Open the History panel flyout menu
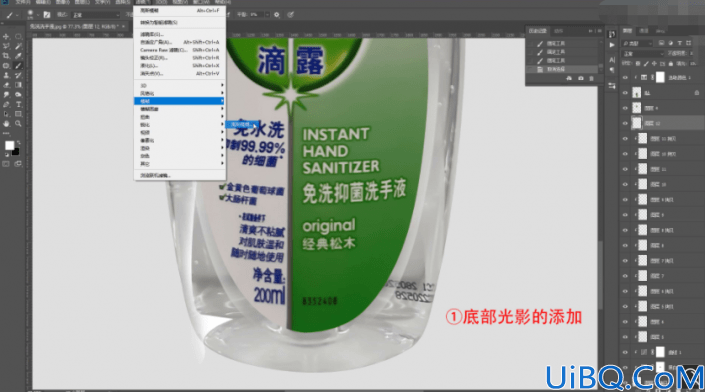 tap(599, 31)
